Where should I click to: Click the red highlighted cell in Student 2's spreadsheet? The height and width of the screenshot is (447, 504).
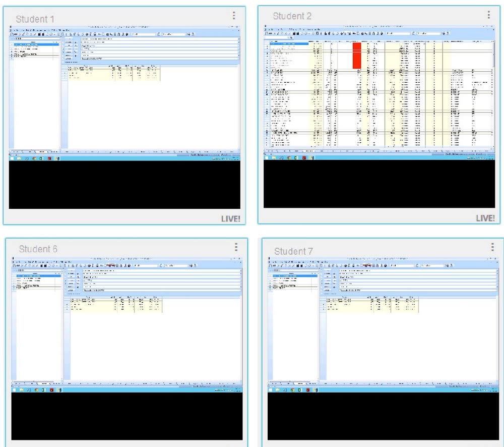coord(357,54)
